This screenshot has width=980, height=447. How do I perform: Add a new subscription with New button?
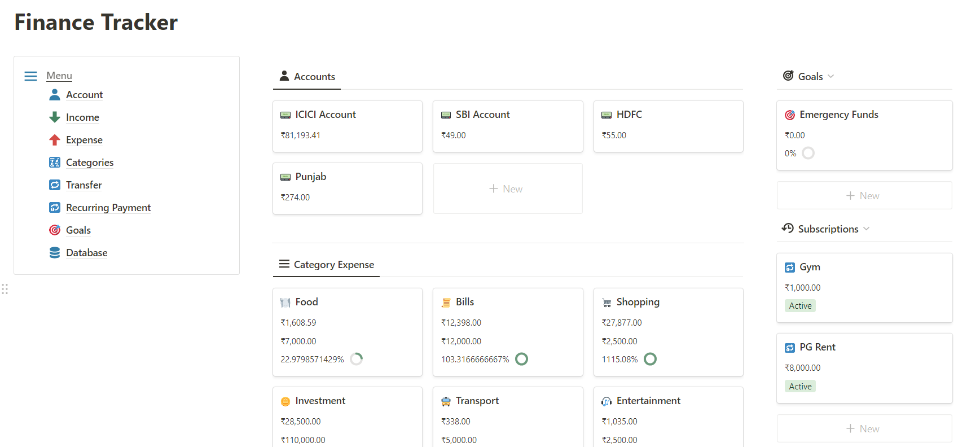(x=864, y=429)
